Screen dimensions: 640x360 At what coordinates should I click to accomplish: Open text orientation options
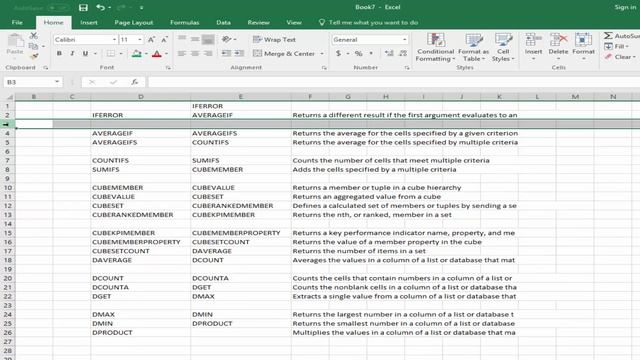pos(227,39)
